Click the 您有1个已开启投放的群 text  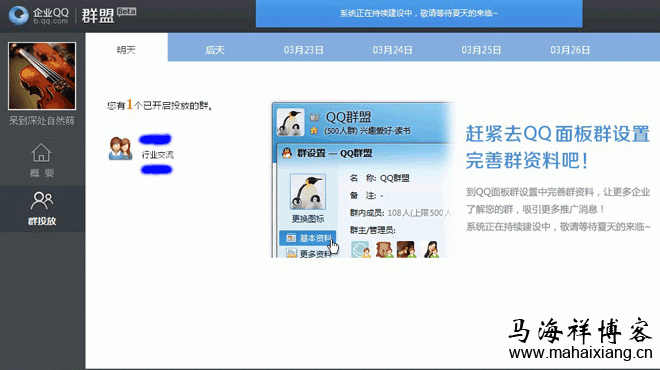pos(160,105)
